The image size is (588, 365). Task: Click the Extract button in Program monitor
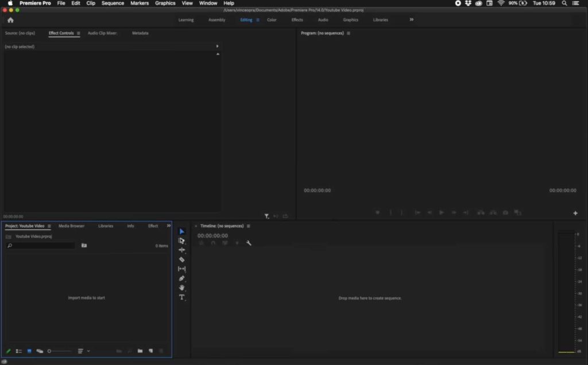[493, 212]
